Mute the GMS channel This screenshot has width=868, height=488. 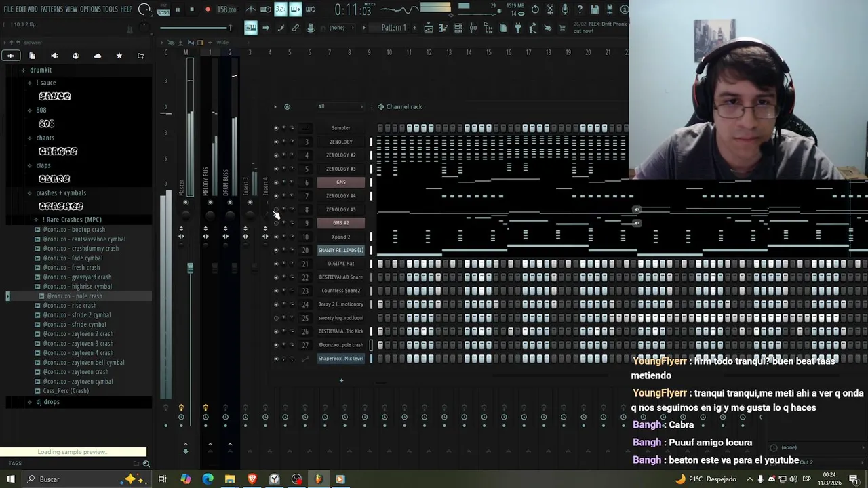(276, 182)
